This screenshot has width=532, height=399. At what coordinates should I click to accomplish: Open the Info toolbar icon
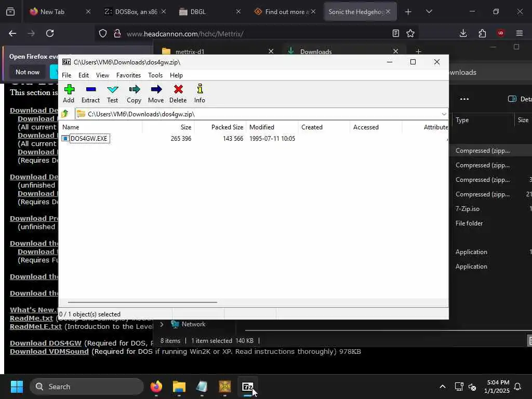click(199, 94)
